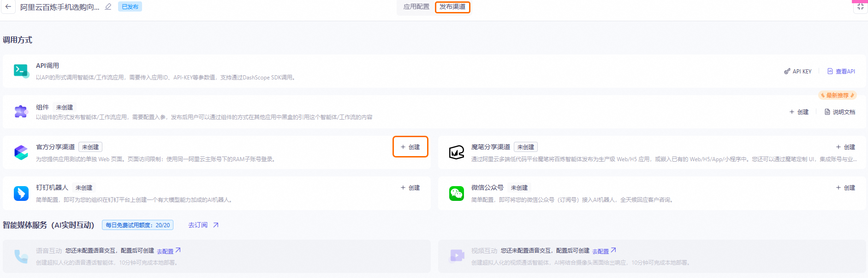Click the 语音互动 phone icon

(21, 256)
